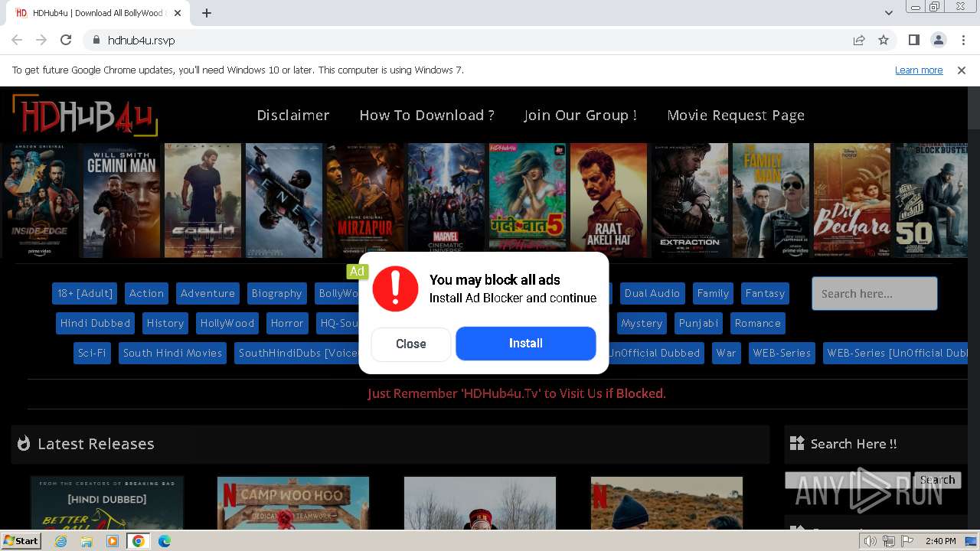Click the Install button in the ad popup
This screenshot has height=551, width=980.
526,344
